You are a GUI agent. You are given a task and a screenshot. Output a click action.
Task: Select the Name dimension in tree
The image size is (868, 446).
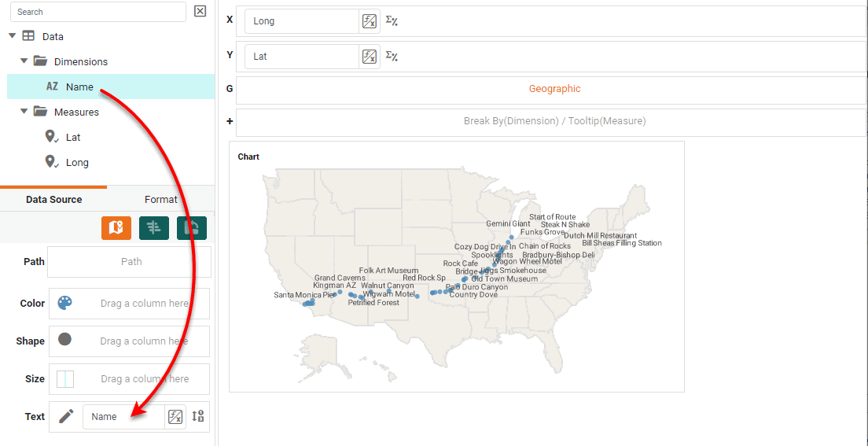(79, 87)
